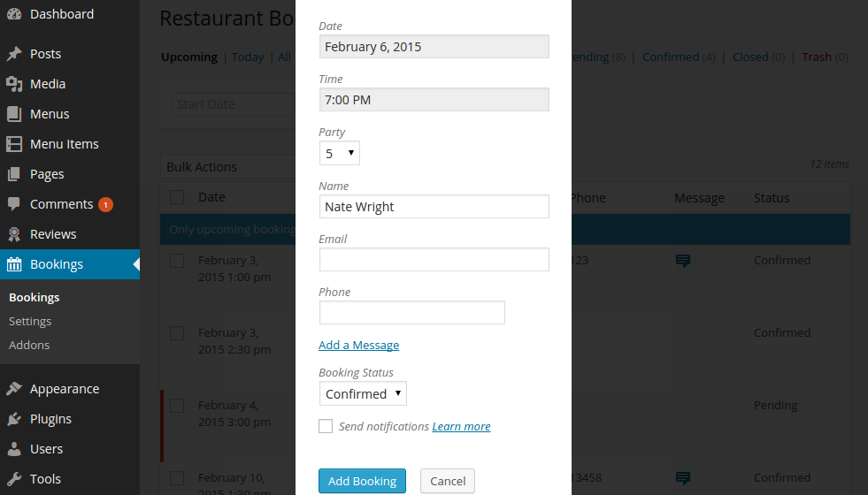Enable the Send notifications checkbox

[x=326, y=426]
